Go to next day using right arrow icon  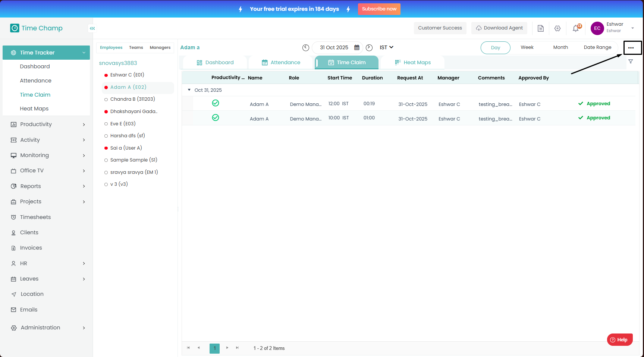point(369,48)
